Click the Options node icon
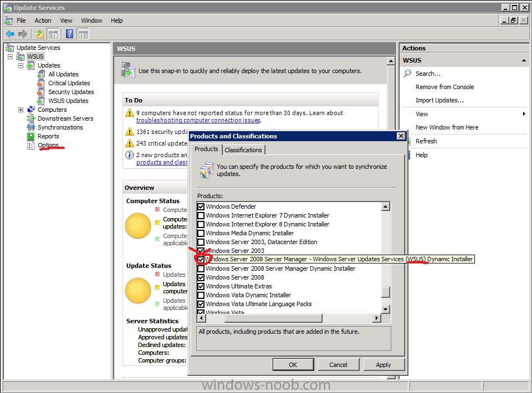532x393 pixels. (x=31, y=145)
